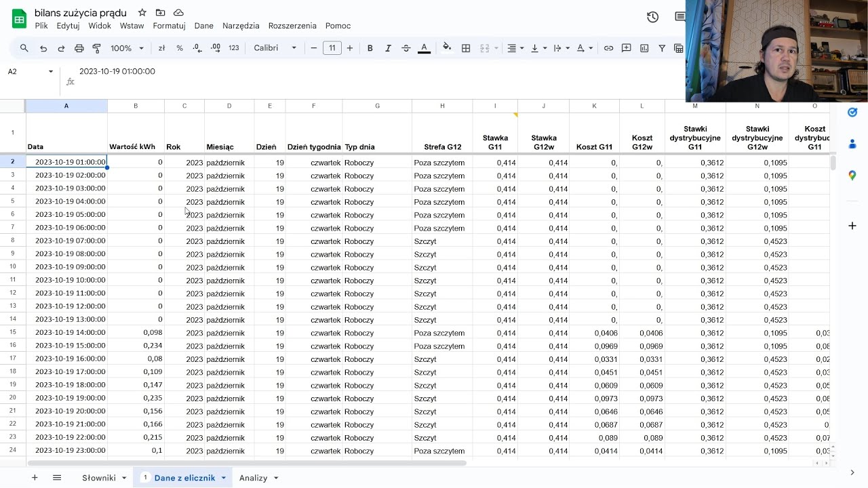Click the search magnifier in the toolbar
The width and height of the screenshot is (868, 488).
[x=24, y=48]
